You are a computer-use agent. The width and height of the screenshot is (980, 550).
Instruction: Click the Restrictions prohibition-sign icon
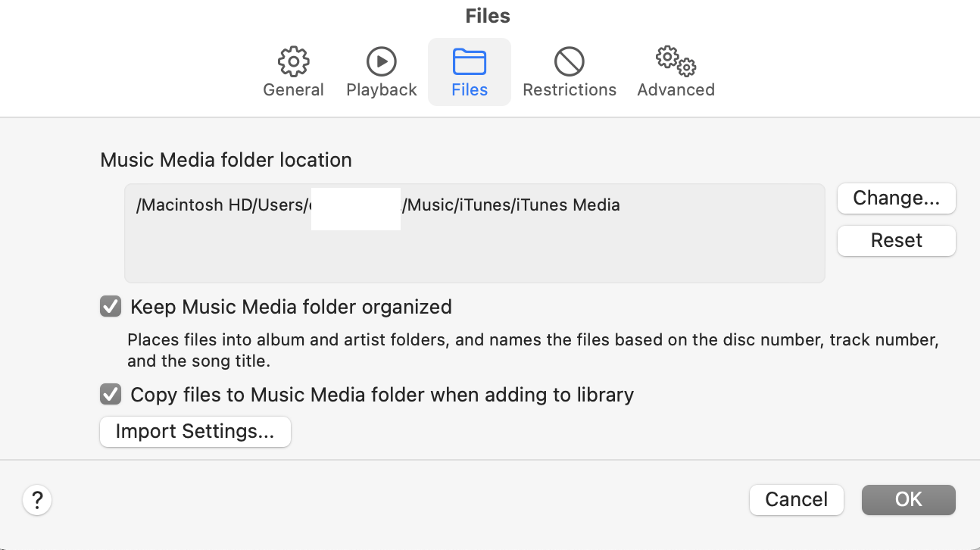(570, 61)
